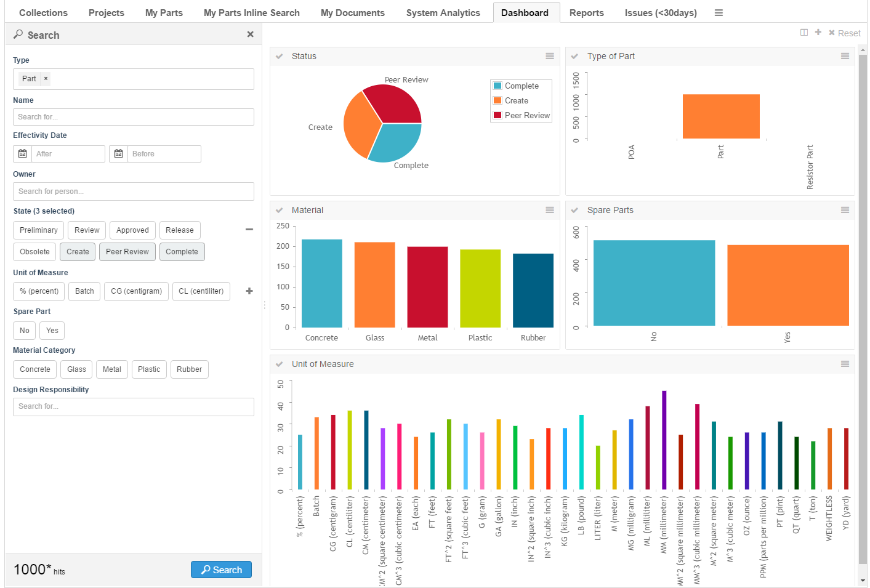Screen dimensions: 870x588
Task: Click the Peer Review legend color swatch
Action: (x=497, y=115)
